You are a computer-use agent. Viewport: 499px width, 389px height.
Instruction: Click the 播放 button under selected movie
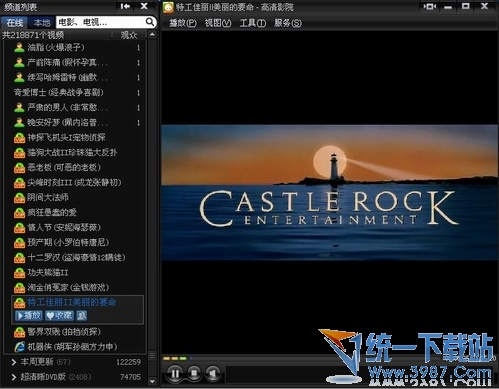(x=29, y=315)
